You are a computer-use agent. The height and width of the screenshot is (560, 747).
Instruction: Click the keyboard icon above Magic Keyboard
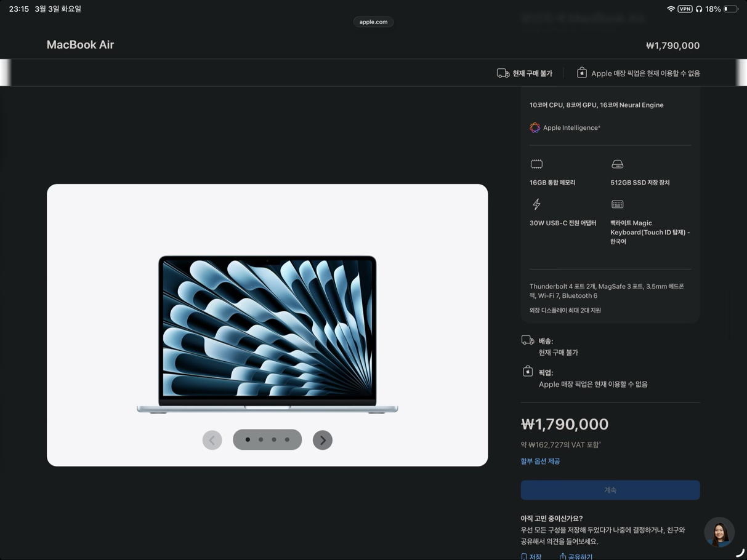pos(617,204)
